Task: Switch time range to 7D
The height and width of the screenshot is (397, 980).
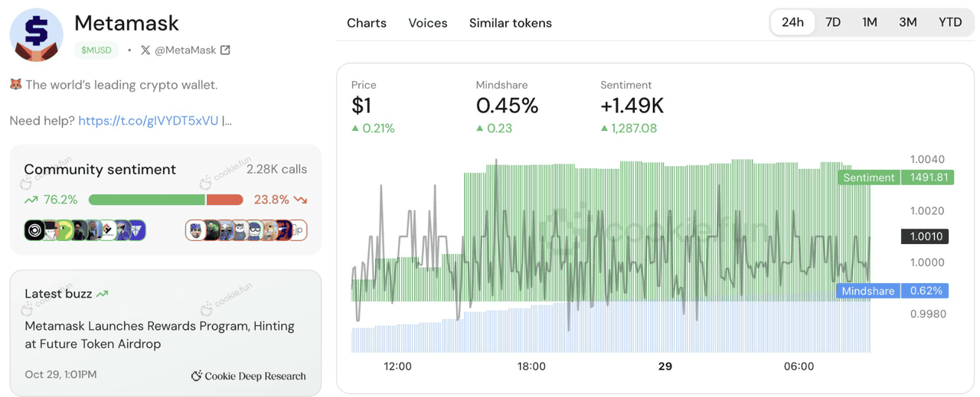Action: 833,22
